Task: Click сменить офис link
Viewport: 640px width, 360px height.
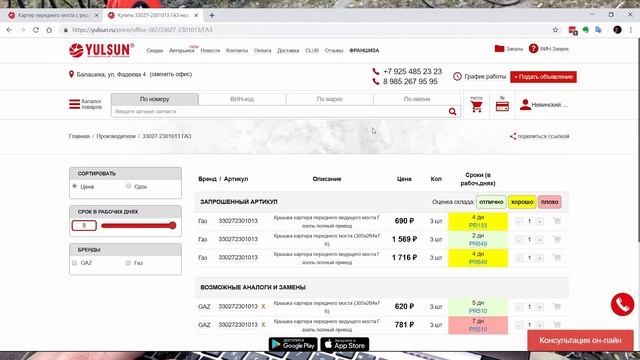Action: point(171,74)
